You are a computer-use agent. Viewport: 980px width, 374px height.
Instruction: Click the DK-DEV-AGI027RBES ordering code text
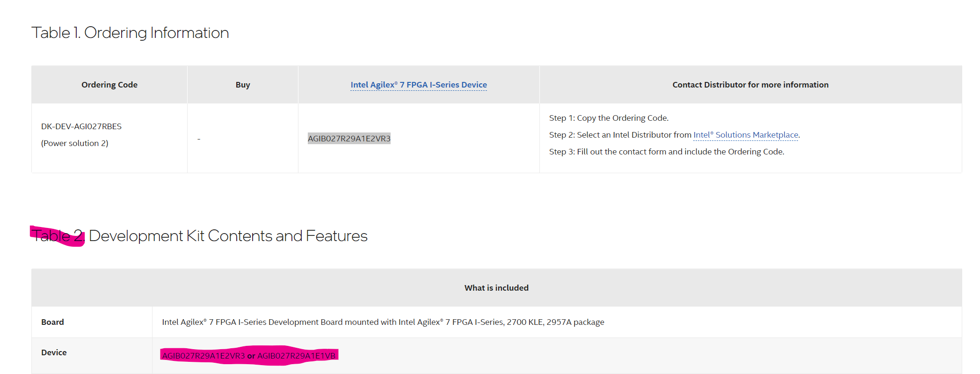coord(81,126)
